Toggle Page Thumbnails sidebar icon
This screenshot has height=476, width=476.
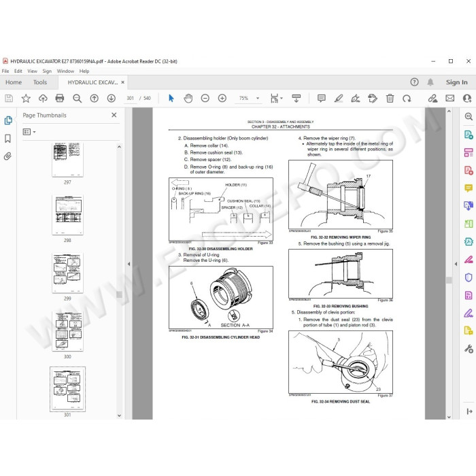click(x=8, y=120)
